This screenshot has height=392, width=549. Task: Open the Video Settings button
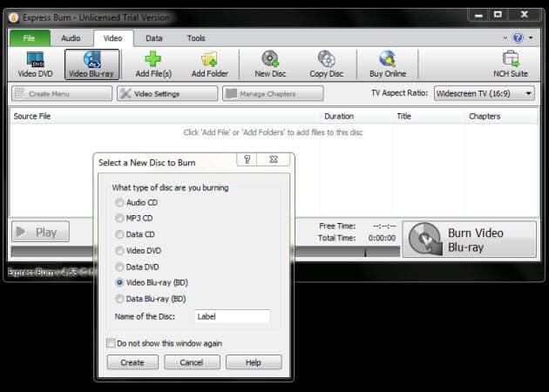click(167, 94)
